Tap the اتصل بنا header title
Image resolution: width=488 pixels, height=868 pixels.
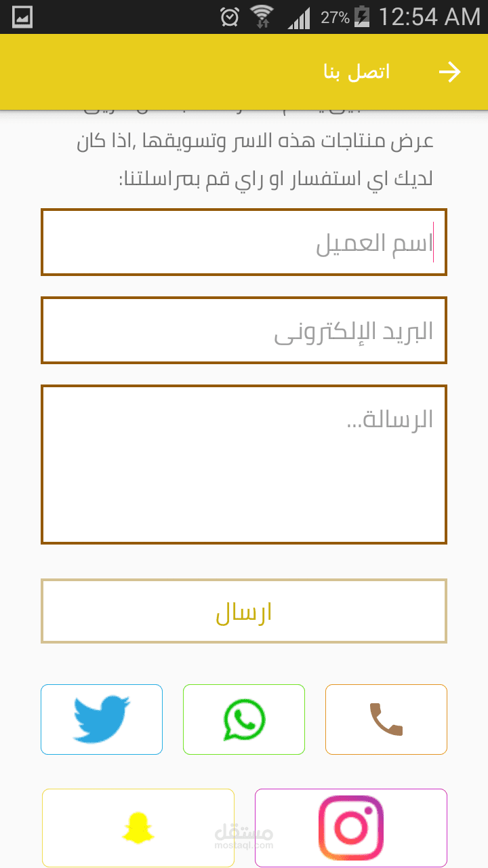pos(357,72)
